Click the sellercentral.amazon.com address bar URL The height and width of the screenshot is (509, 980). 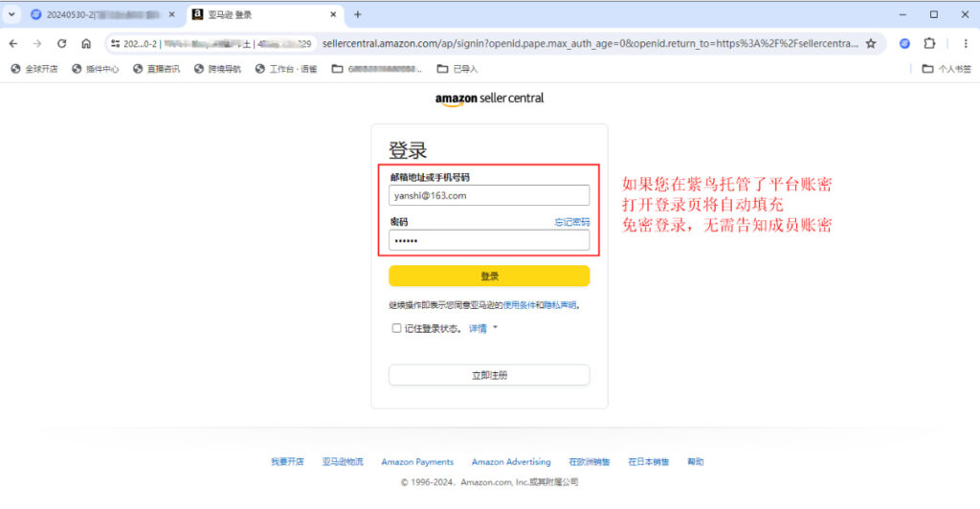point(590,44)
